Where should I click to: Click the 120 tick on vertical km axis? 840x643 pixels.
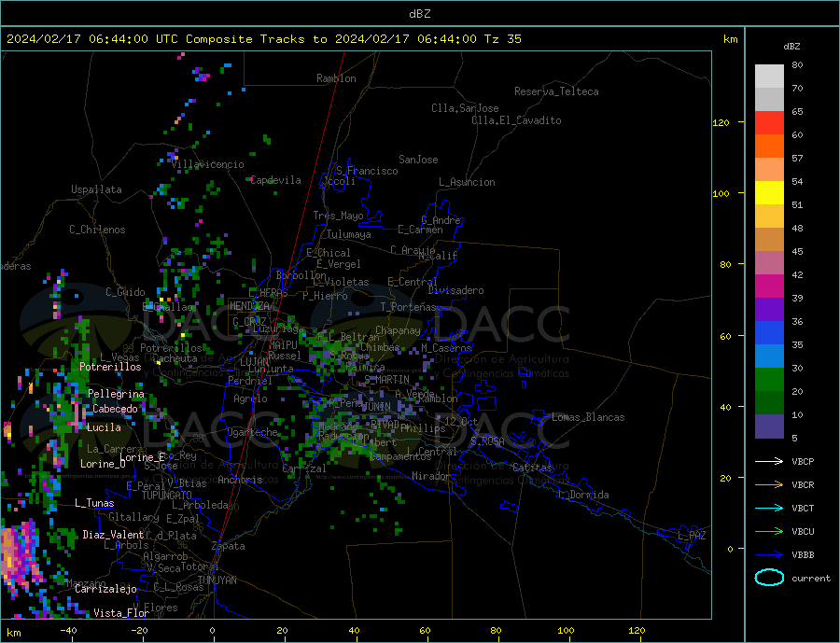(x=721, y=122)
